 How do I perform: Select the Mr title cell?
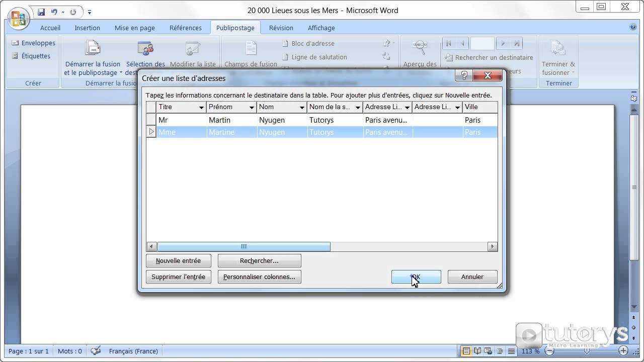(x=181, y=120)
